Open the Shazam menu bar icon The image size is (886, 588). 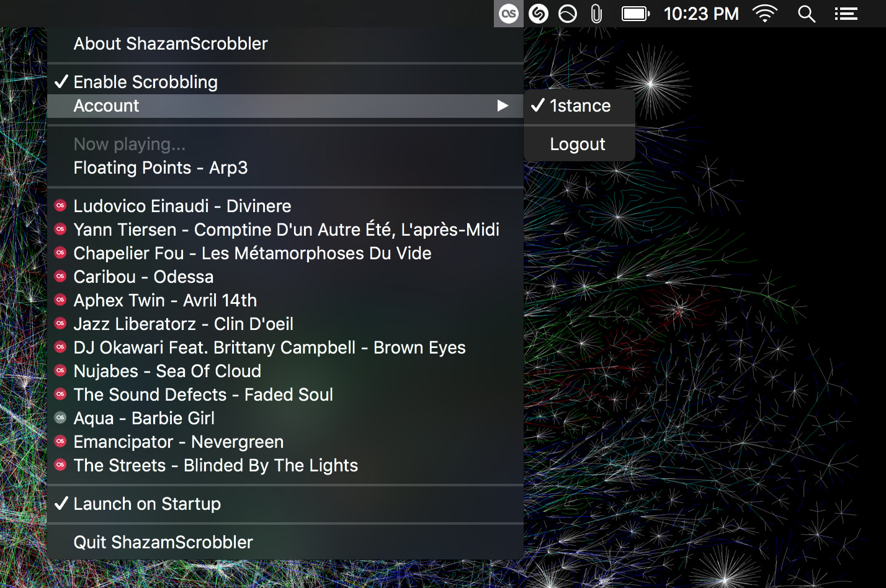[539, 14]
